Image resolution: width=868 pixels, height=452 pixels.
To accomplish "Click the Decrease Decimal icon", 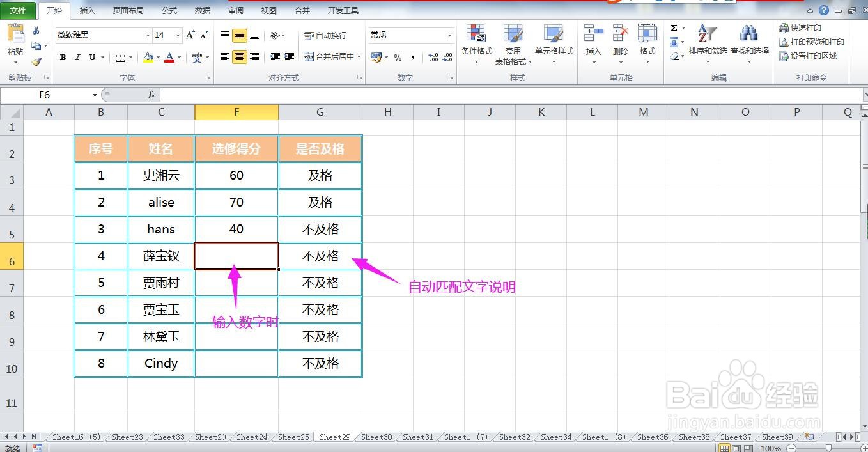I will (447, 58).
